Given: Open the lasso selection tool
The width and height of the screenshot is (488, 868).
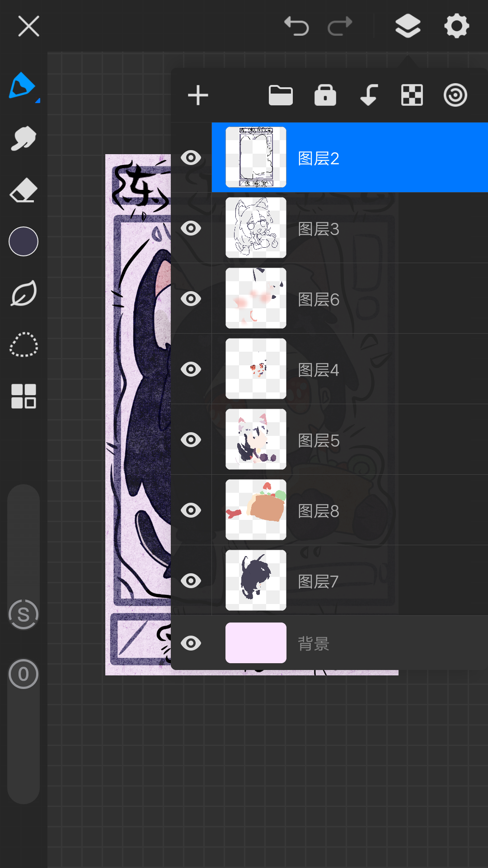Looking at the screenshot, I should pyautogui.click(x=23, y=345).
